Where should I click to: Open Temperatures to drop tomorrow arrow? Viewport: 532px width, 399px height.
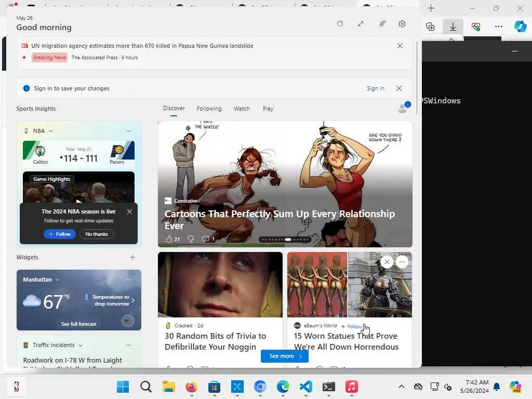(132, 300)
